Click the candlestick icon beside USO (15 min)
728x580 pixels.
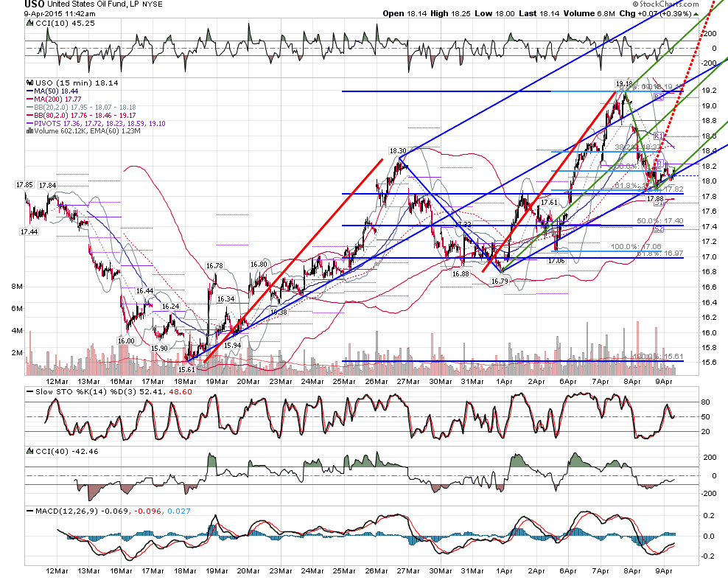(x=29, y=83)
